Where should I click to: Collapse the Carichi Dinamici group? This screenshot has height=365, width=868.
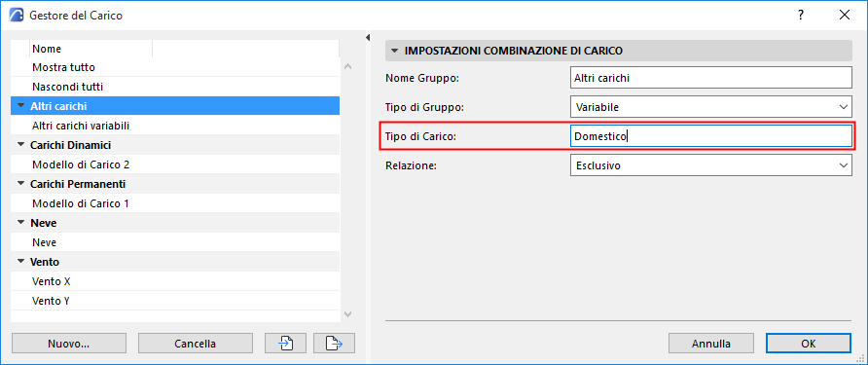click(21, 145)
